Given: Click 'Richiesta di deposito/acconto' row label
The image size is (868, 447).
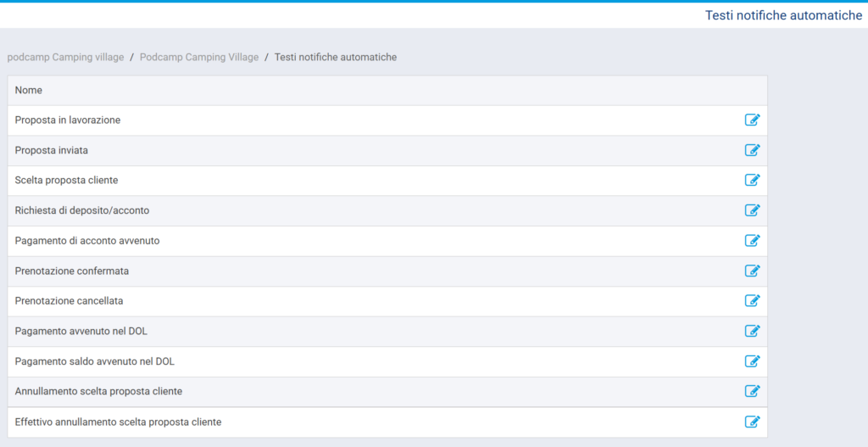Looking at the screenshot, I should [82, 210].
